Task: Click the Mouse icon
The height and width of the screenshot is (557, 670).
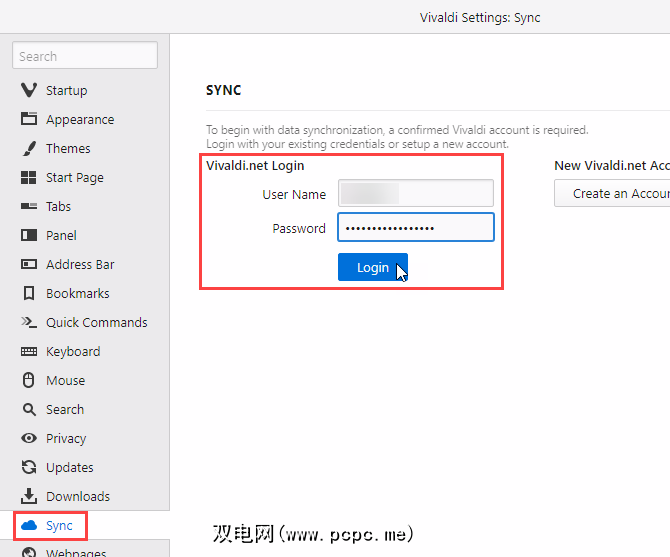Action: [x=29, y=380]
